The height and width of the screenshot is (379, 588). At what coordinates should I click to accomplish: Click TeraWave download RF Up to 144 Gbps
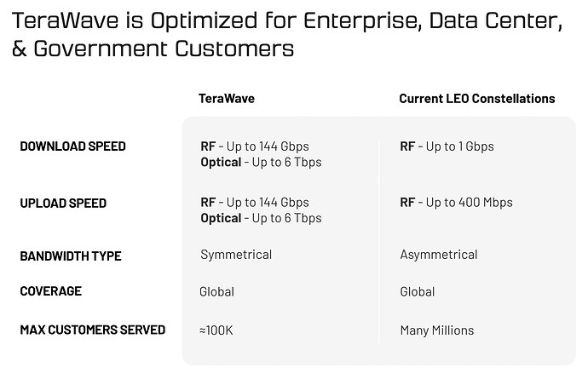click(254, 146)
